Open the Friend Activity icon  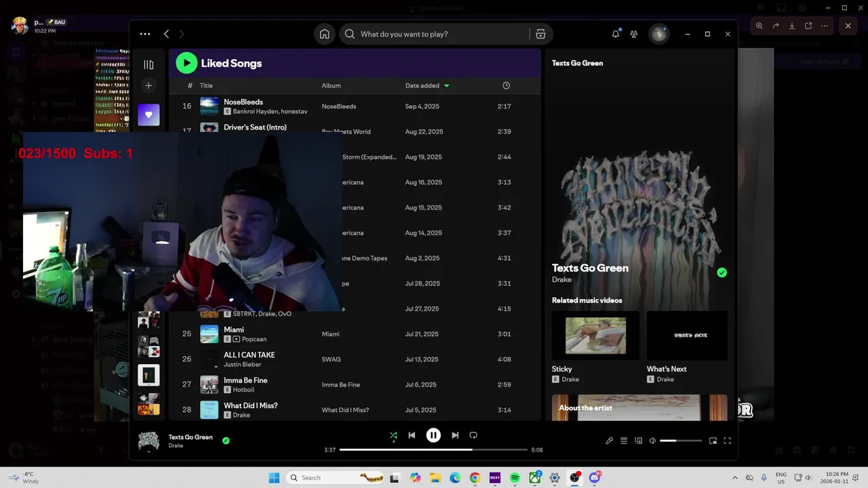(634, 34)
